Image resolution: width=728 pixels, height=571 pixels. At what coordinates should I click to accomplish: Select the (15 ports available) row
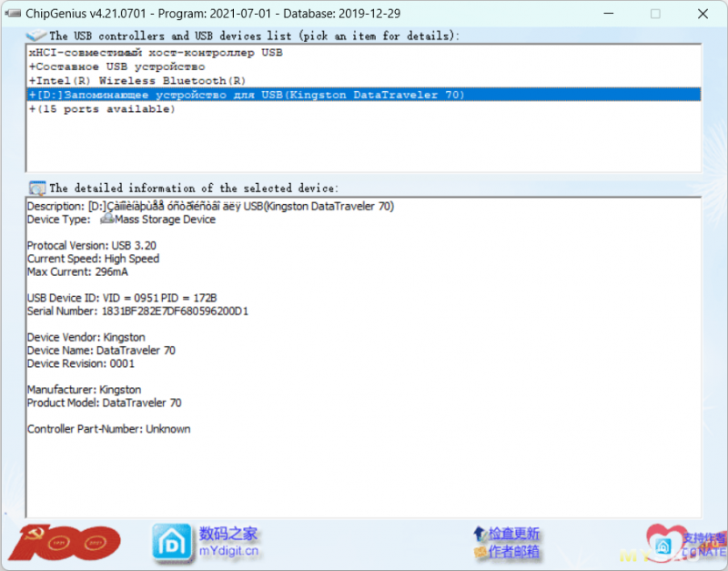363,109
